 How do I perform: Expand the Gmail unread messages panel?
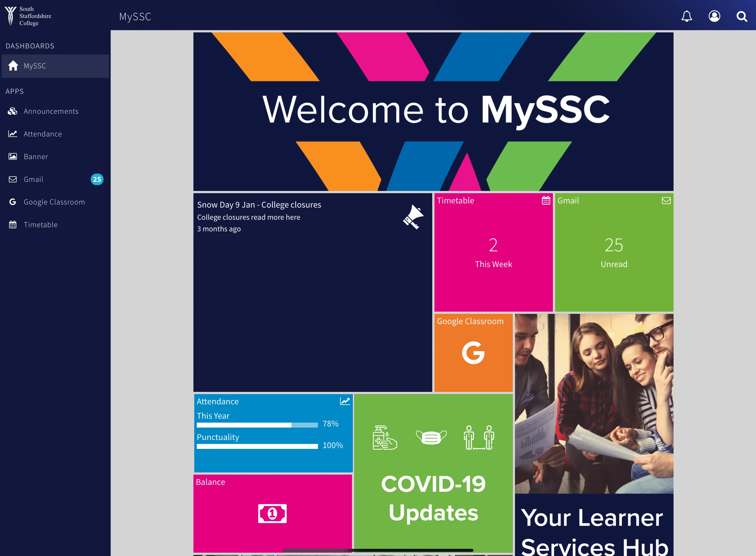tap(615, 252)
